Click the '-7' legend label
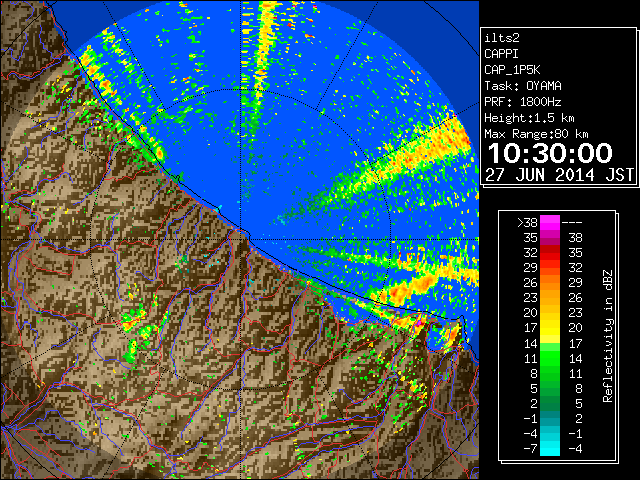 pos(530,449)
